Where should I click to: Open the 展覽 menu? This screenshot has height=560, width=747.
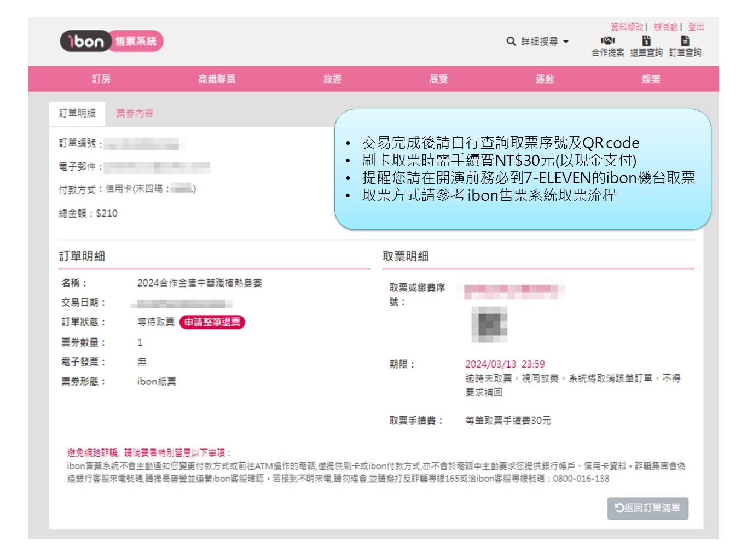click(438, 79)
